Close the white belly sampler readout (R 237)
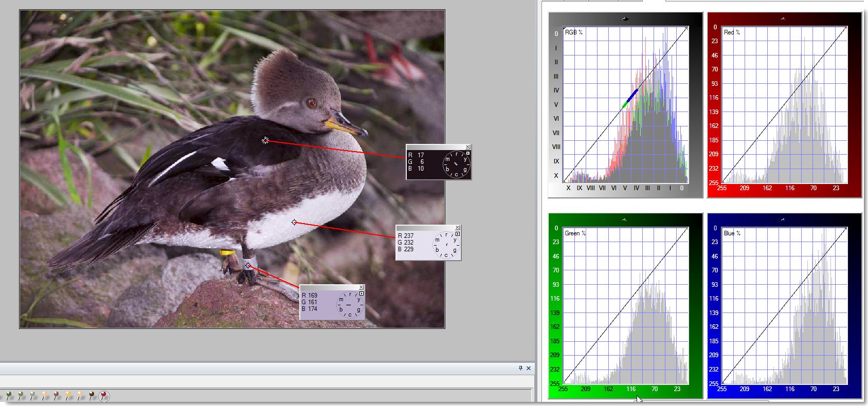This screenshot has height=406, width=868. (x=458, y=228)
